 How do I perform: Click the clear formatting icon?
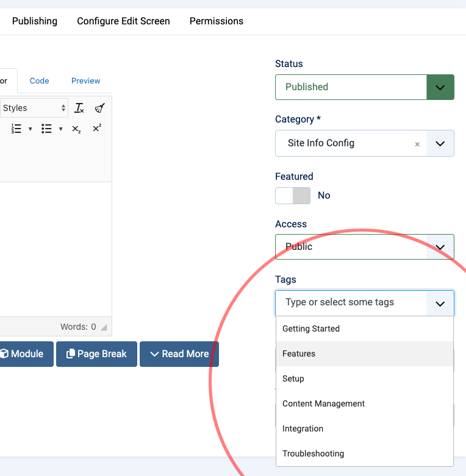click(79, 108)
